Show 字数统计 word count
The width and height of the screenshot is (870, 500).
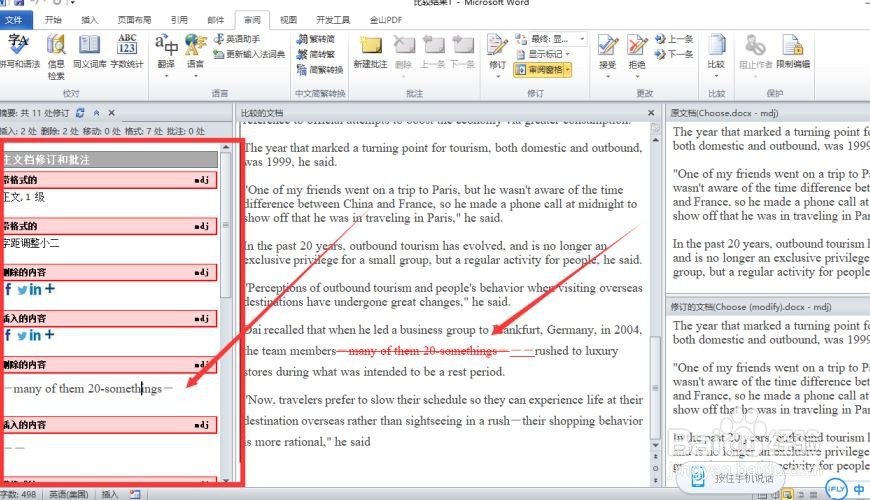tap(127, 51)
